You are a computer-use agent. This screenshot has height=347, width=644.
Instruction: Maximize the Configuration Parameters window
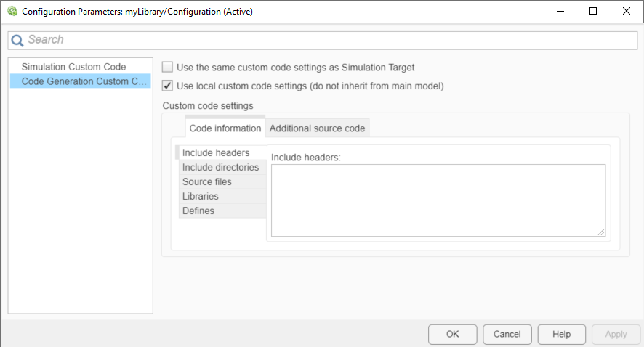(x=593, y=12)
